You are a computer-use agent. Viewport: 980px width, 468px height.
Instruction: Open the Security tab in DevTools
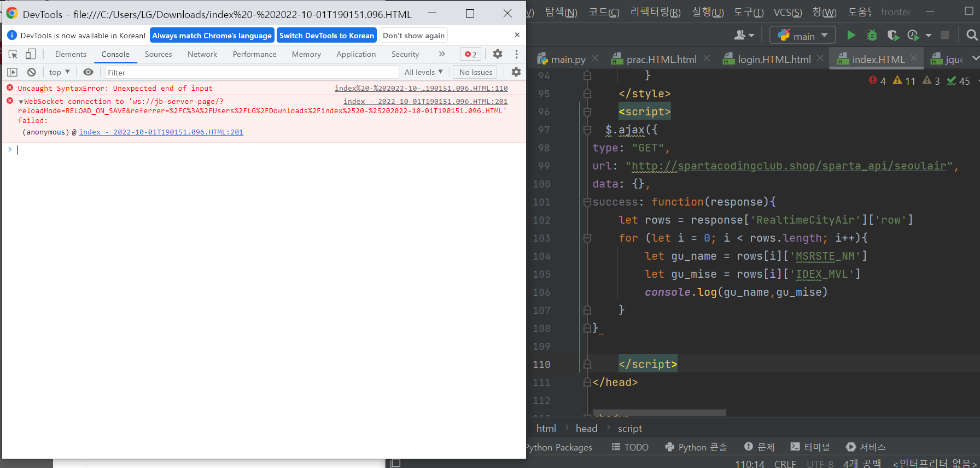405,54
